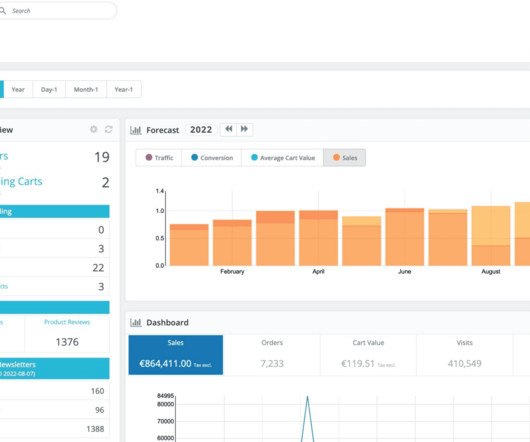Click the April forecast bar
Viewport: 530px width, 442px height.
click(x=318, y=238)
